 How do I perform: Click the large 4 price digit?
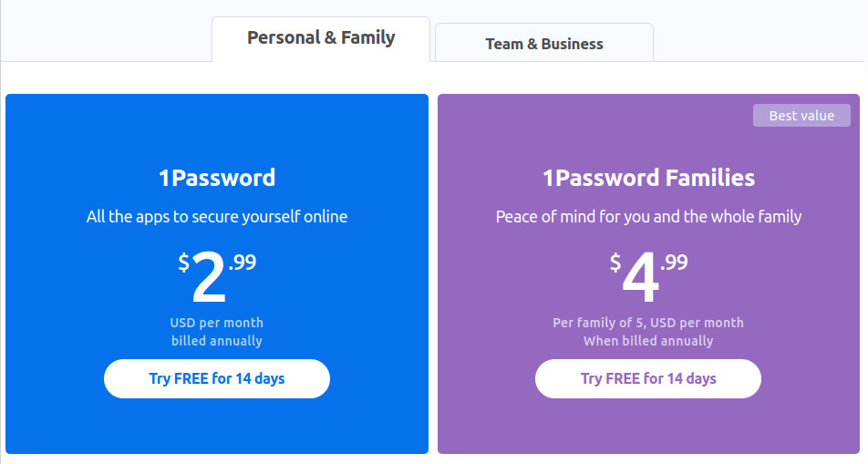640,277
